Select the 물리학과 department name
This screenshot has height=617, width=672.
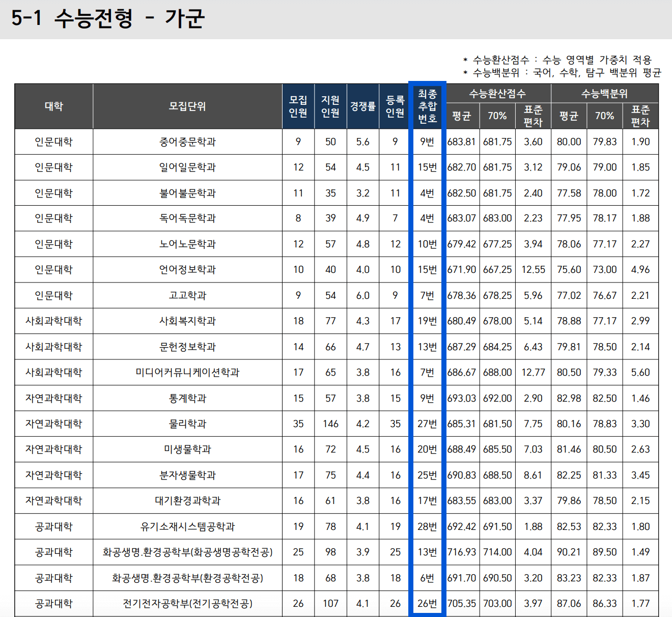(187, 424)
